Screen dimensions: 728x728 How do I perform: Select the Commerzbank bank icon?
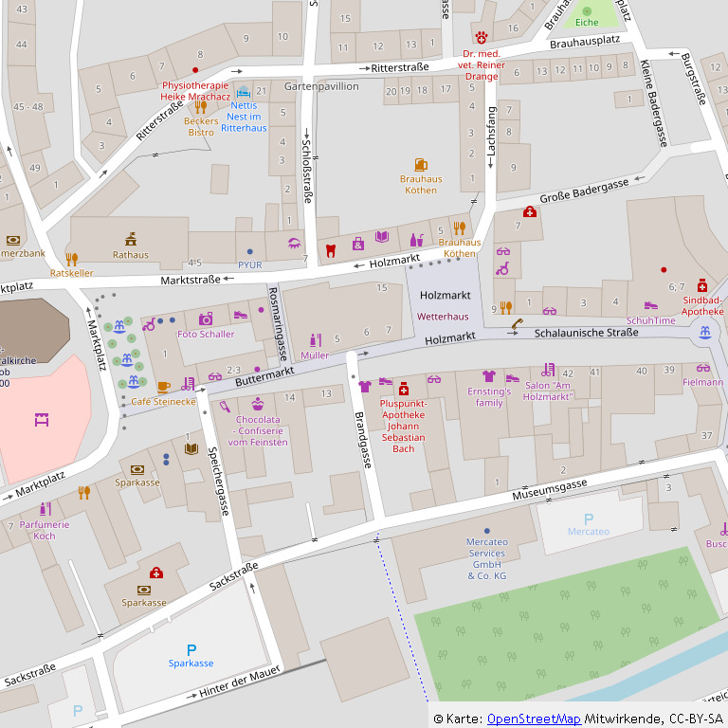[13, 240]
